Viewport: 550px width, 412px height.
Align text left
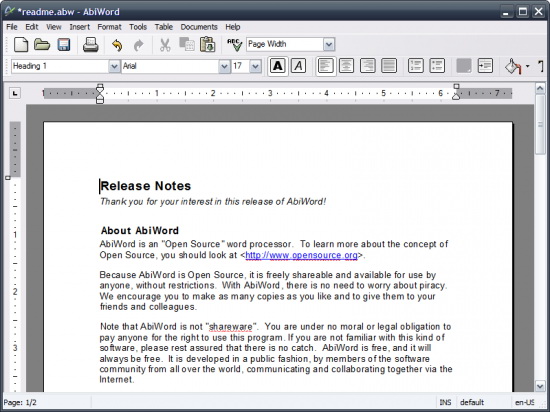(x=326, y=66)
